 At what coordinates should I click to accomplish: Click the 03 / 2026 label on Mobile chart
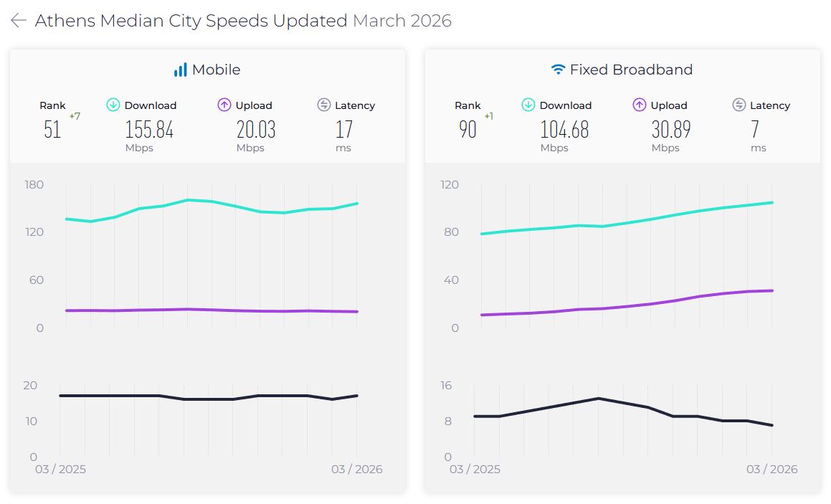(x=356, y=470)
